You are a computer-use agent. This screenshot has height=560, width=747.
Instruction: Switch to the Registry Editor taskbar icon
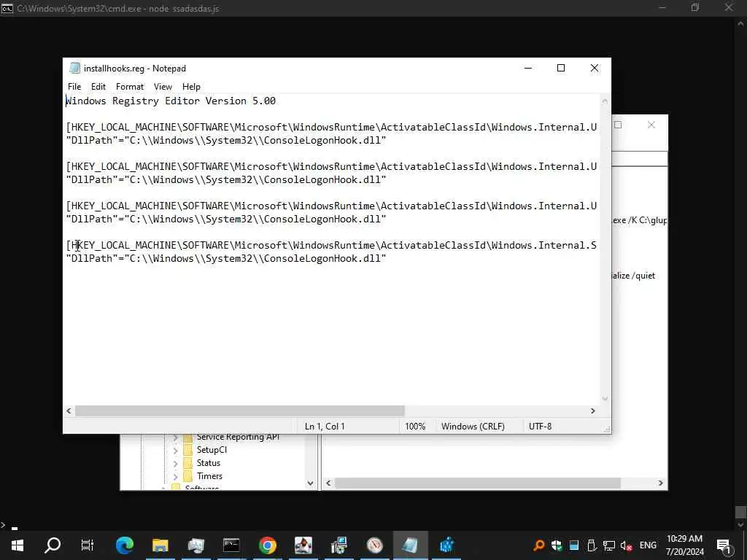click(446, 545)
